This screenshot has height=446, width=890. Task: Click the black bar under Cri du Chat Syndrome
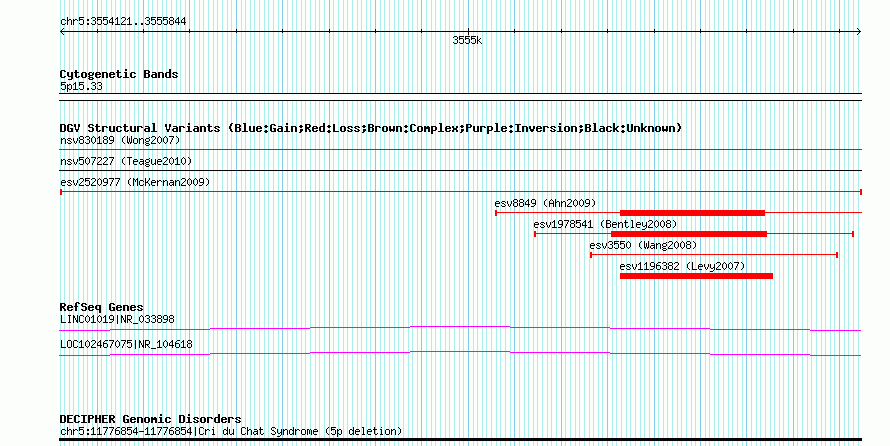pos(460,439)
